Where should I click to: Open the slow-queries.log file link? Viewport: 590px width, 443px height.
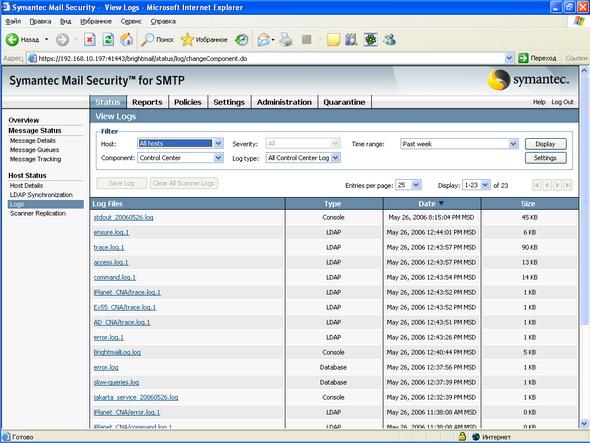pos(116,382)
